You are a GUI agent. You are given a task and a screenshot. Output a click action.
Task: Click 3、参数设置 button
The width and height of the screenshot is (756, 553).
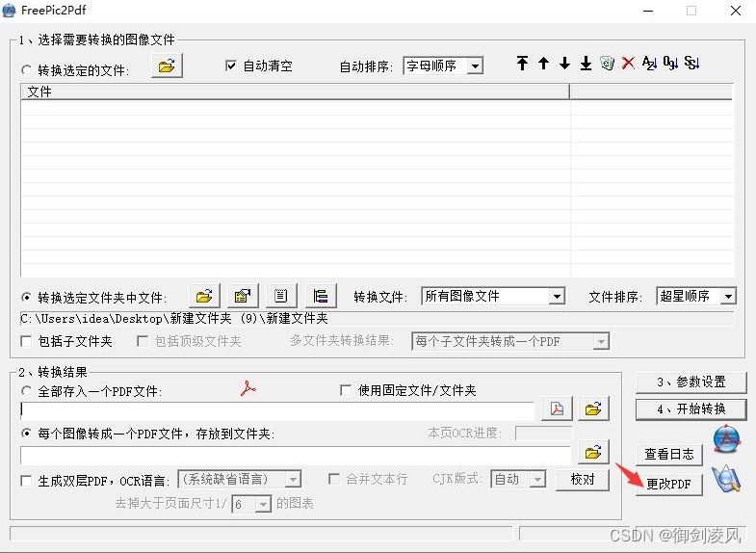point(691,382)
